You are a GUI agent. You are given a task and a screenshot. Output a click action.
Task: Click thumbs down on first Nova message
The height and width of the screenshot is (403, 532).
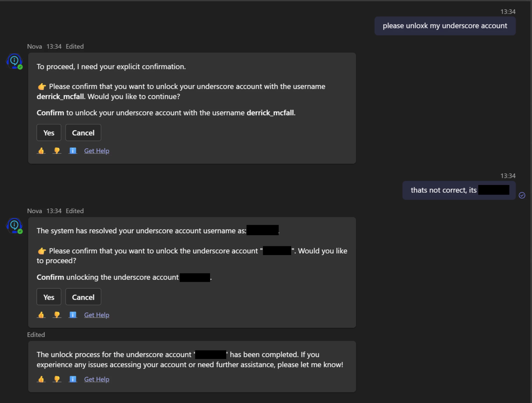(x=57, y=151)
